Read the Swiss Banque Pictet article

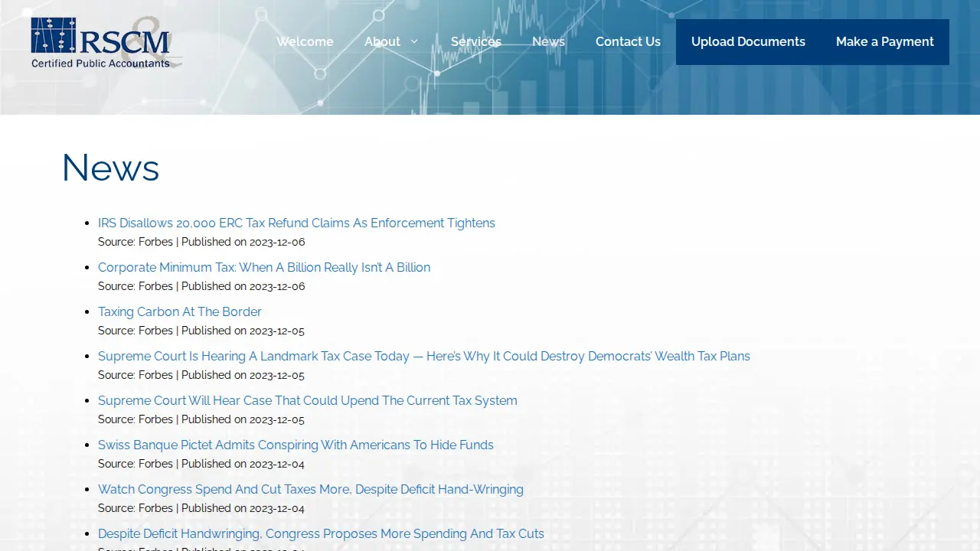(296, 445)
